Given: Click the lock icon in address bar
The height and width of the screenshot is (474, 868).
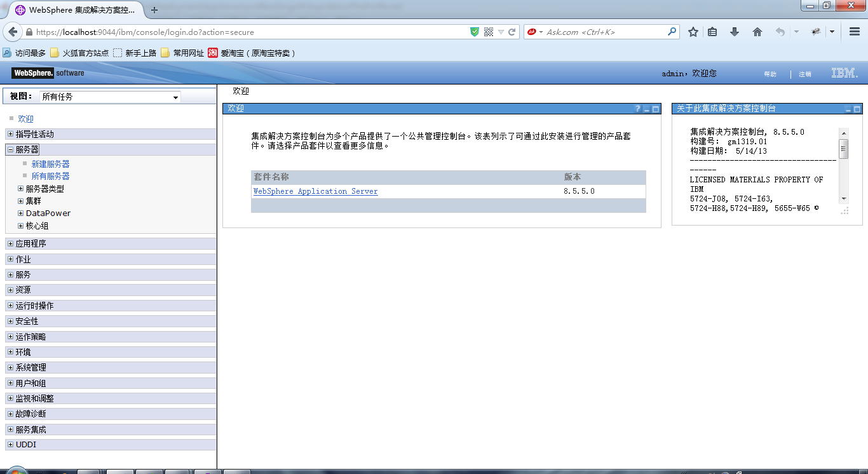Looking at the screenshot, I should click(x=29, y=32).
